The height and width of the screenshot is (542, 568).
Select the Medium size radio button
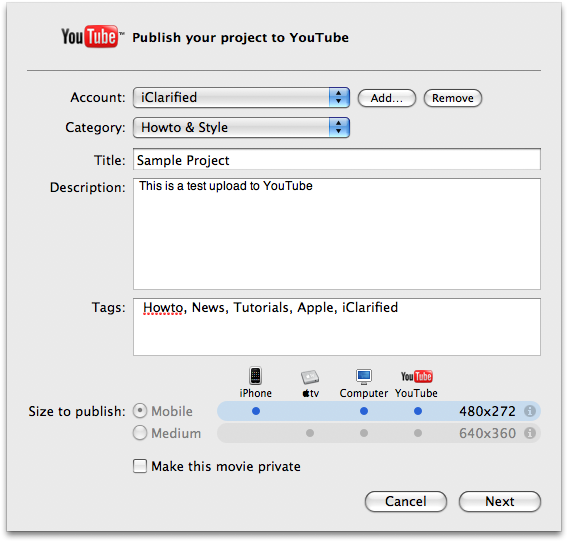[x=140, y=433]
